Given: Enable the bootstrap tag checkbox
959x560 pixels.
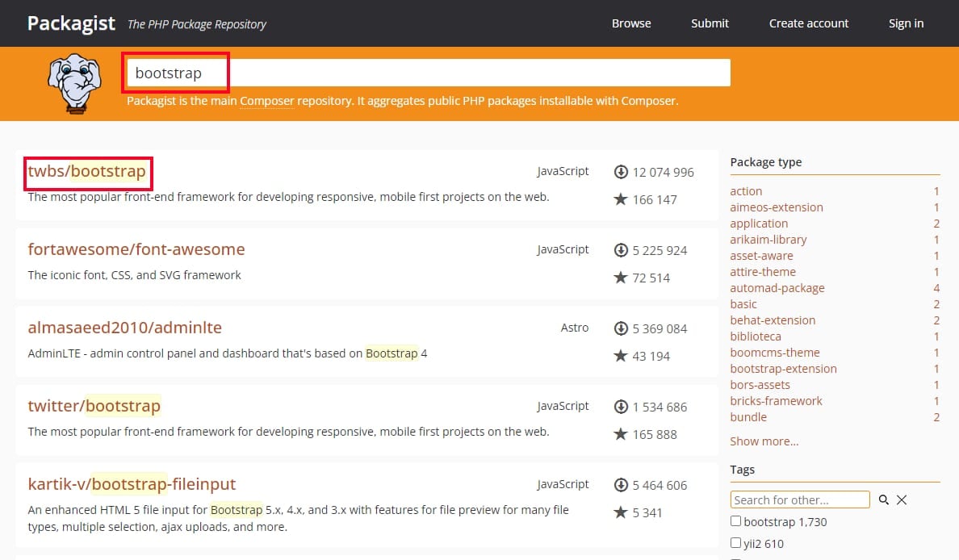Looking at the screenshot, I should (735, 521).
